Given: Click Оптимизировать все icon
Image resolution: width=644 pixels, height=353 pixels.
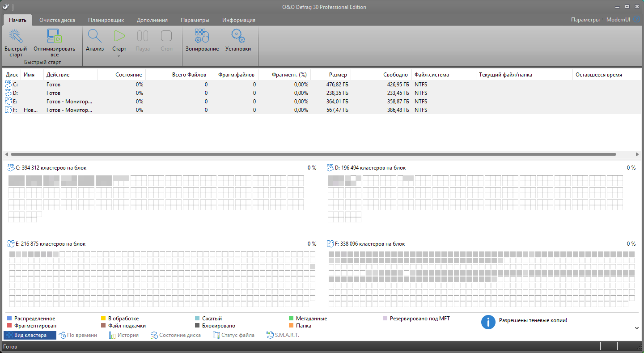Looking at the screenshot, I should click(54, 37).
